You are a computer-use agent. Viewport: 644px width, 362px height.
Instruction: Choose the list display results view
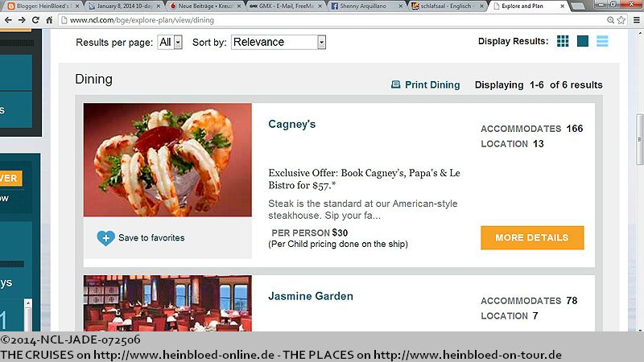602,41
